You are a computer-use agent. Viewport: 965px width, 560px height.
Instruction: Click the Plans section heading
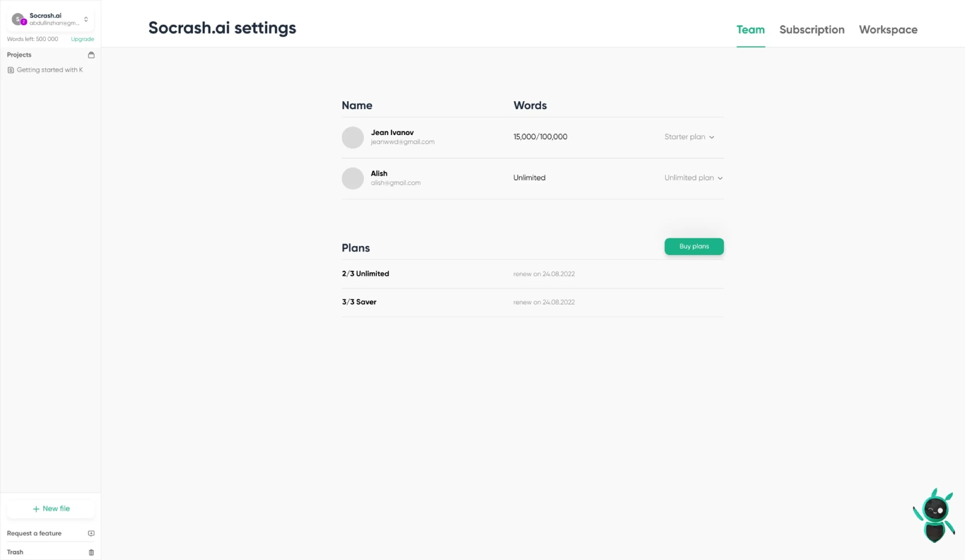point(355,248)
